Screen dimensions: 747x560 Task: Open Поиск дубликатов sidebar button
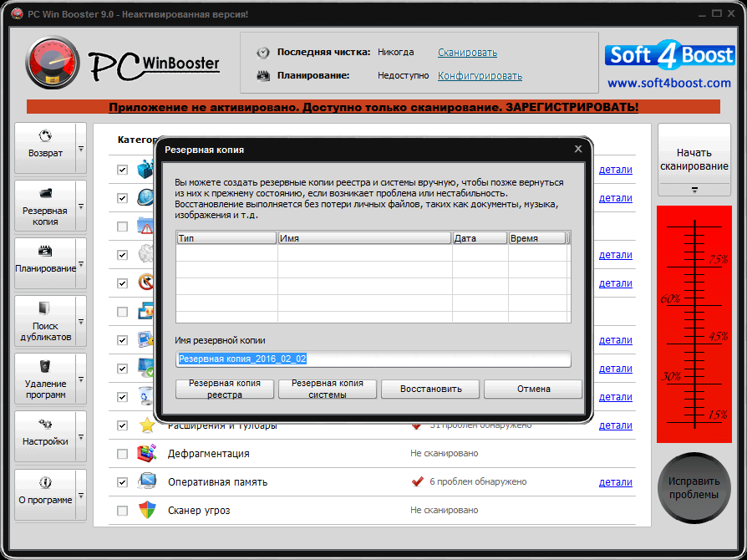45,321
